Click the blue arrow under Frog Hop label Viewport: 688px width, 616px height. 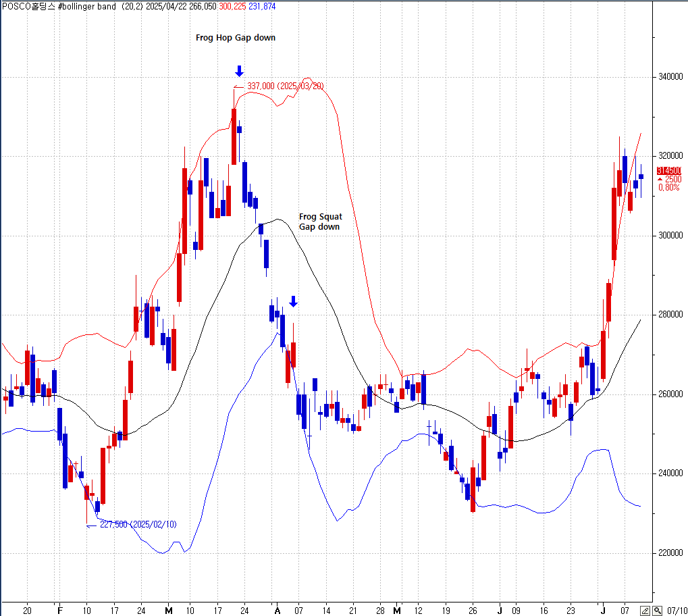[x=239, y=71]
